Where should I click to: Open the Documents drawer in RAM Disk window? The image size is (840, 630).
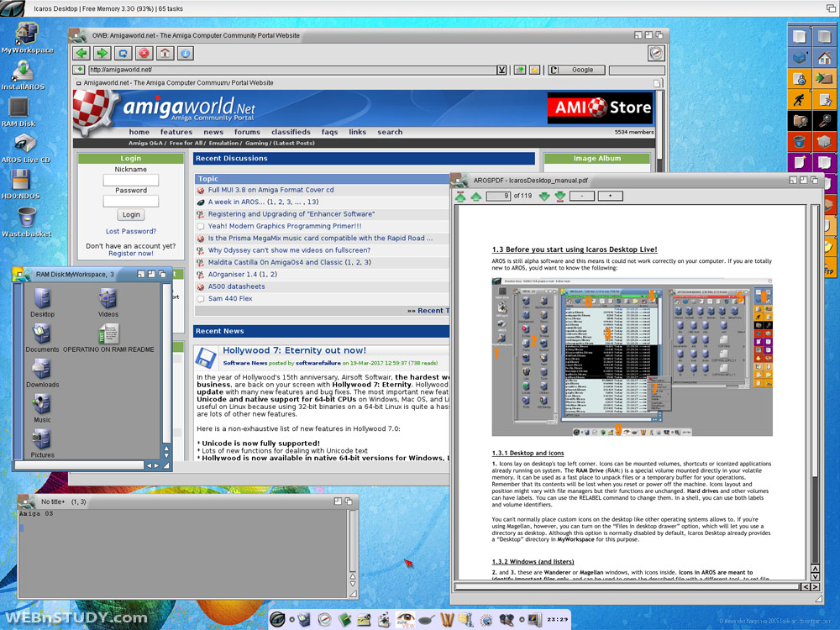click(x=42, y=338)
